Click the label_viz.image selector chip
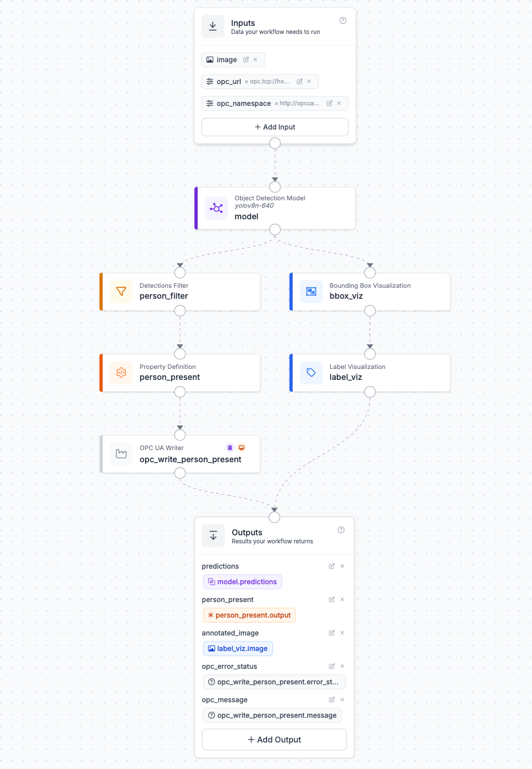 [238, 649]
